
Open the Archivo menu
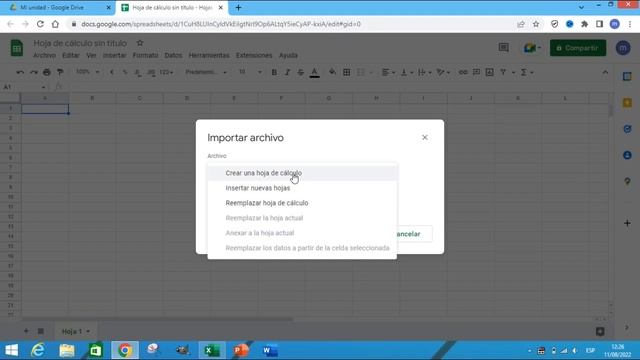point(44,55)
